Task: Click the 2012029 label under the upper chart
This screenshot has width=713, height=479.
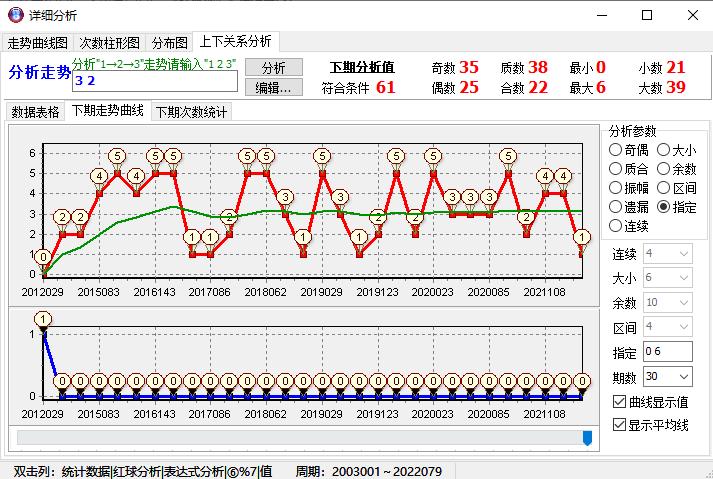Action: 43,292
